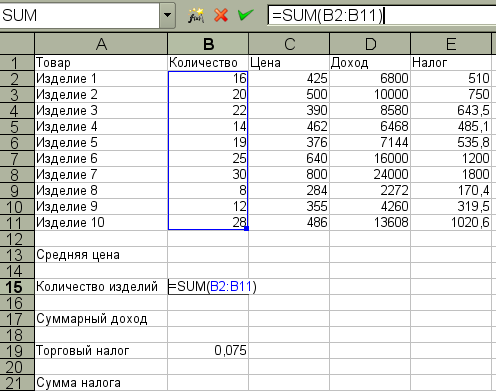Click the Количество header cell
Image resolution: width=496 pixels, height=391 pixels.
point(208,63)
